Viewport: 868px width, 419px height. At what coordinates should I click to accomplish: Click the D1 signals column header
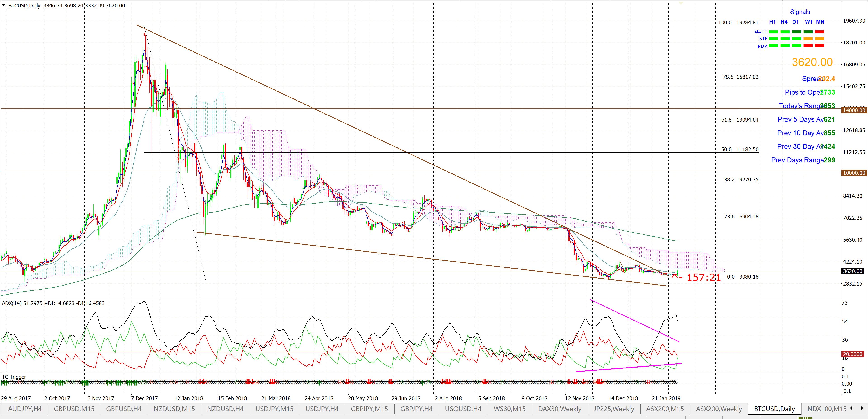[x=796, y=22]
